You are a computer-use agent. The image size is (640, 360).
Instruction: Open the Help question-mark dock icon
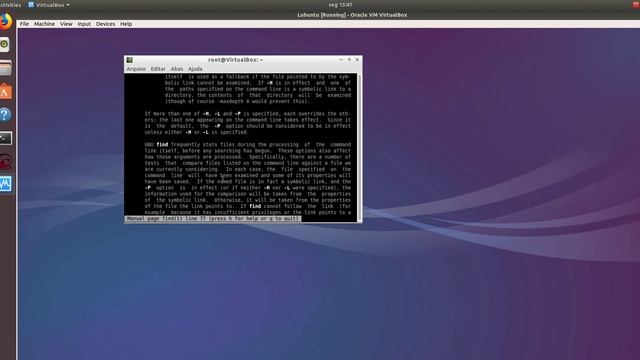[x=5, y=115]
